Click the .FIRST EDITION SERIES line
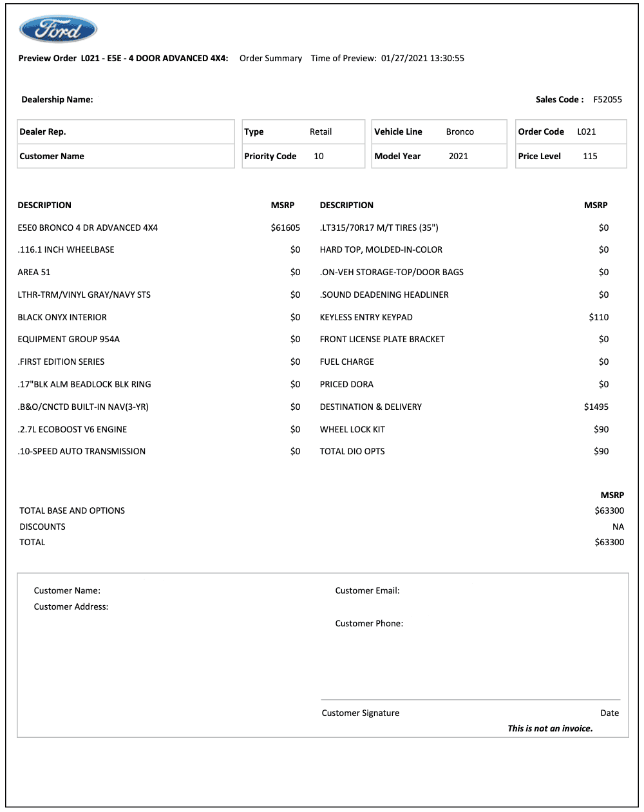 pyautogui.click(x=61, y=362)
